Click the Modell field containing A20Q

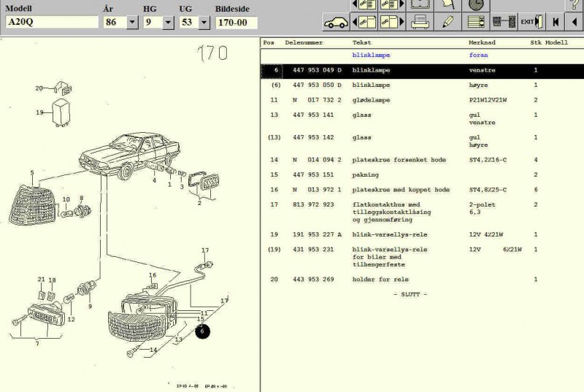click(x=51, y=23)
